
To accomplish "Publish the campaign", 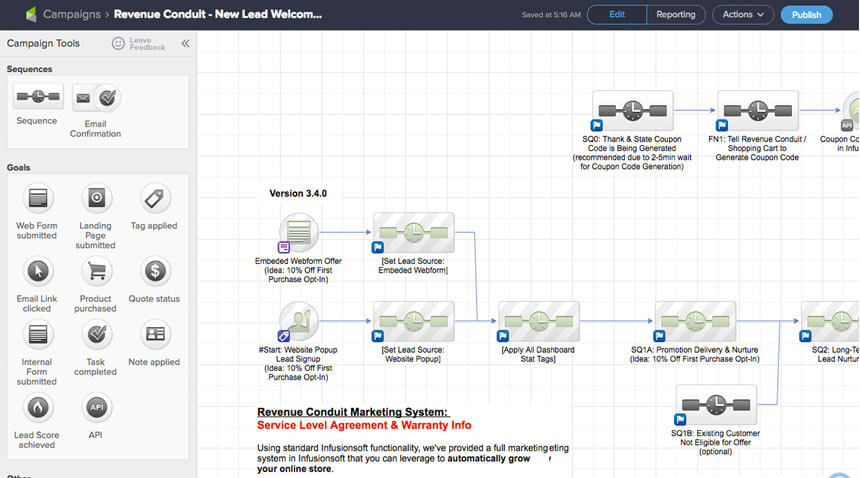I will point(806,15).
